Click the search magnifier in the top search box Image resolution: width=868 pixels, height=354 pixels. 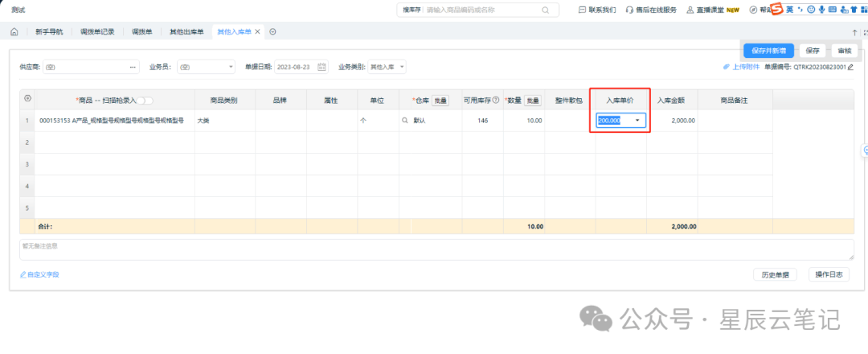[545, 10]
